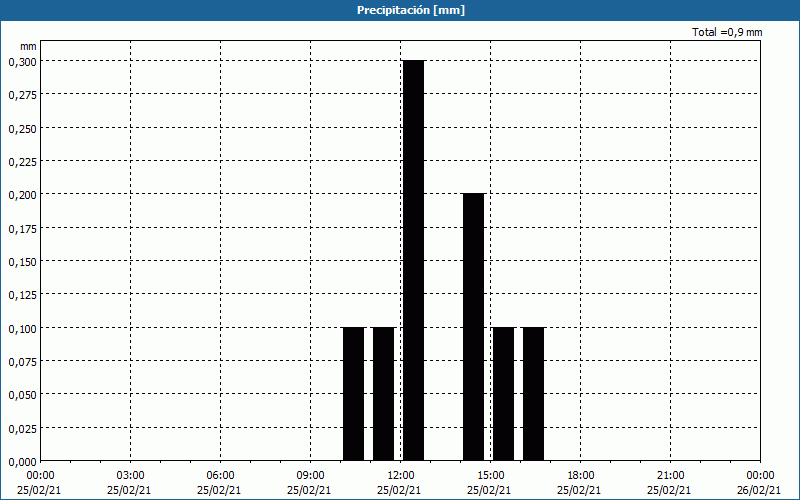
Task: Click the first bar after 10:00
Action: pyautogui.click(x=354, y=394)
